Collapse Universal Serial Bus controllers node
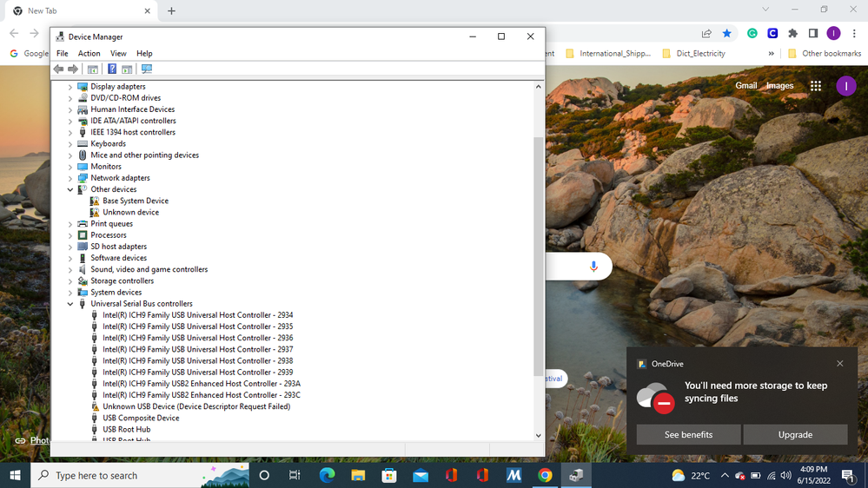This screenshot has height=488, width=868. pos(70,304)
